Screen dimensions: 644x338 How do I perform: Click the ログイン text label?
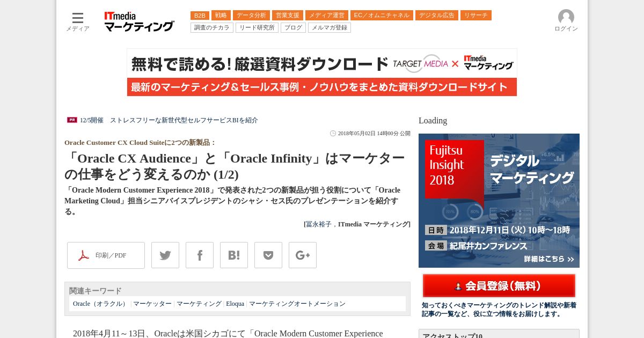pyautogui.click(x=566, y=29)
